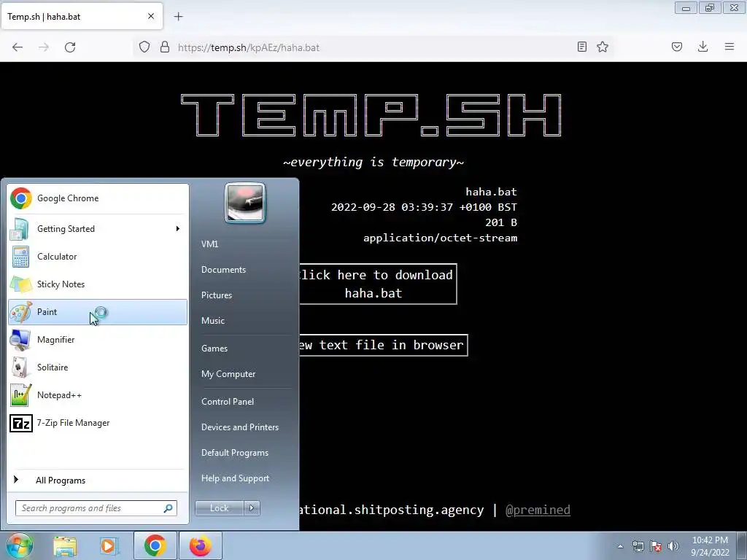This screenshot has width=747, height=560.
Task: Open Devices and Printers
Action: 239,427
